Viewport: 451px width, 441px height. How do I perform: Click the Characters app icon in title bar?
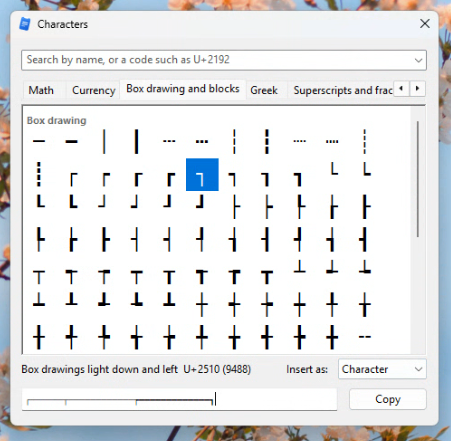pos(25,24)
